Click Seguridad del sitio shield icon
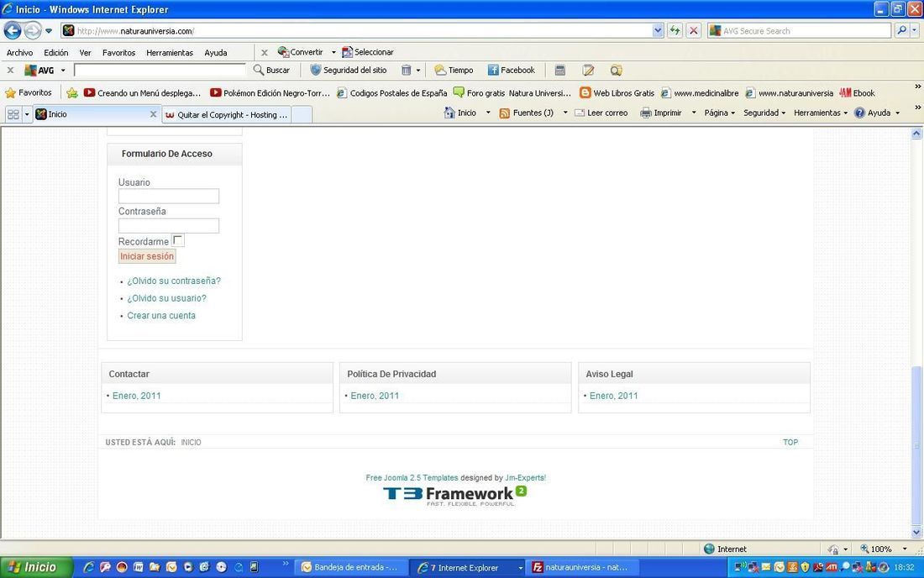The height and width of the screenshot is (578, 924). point(316,70)
